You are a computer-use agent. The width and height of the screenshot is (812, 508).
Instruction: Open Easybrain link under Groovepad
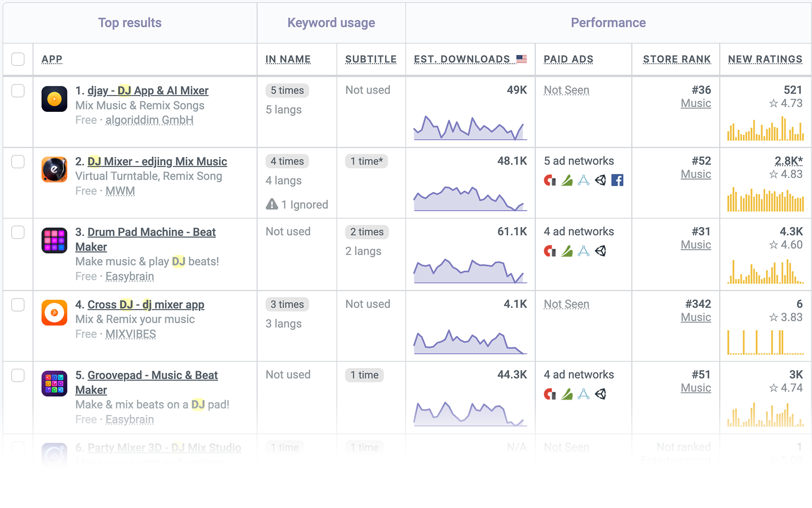pyautogui.click(x=129, y=420)
